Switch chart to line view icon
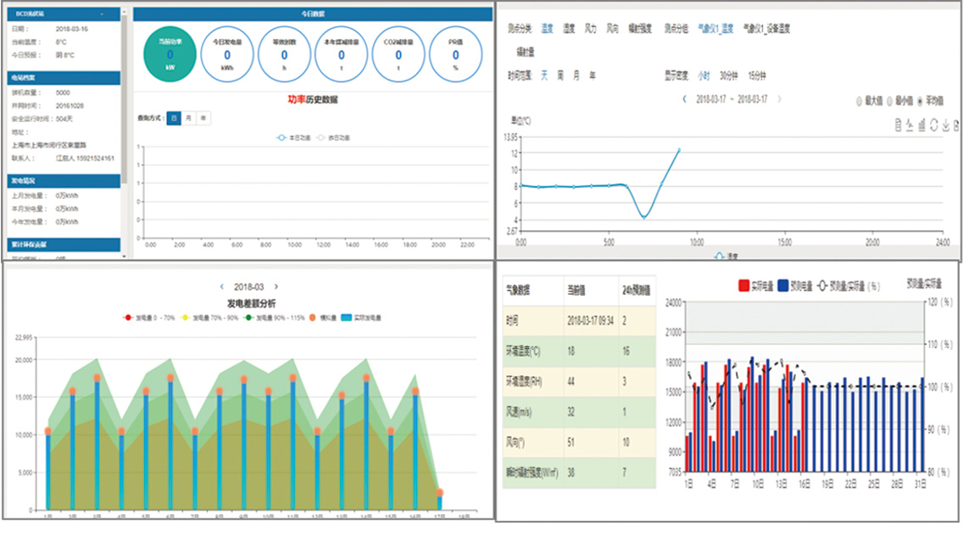This screenshot has width=980, height=537. click(910, 125)
